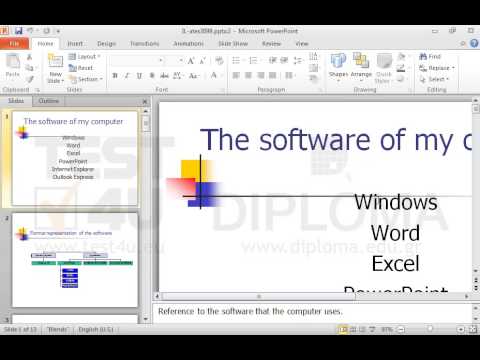Image resolution: width=480 pixels, height=360 pixels.
Task: Click the Undo icon in Quick Access Toolbar
Action: tap(30, 31)
